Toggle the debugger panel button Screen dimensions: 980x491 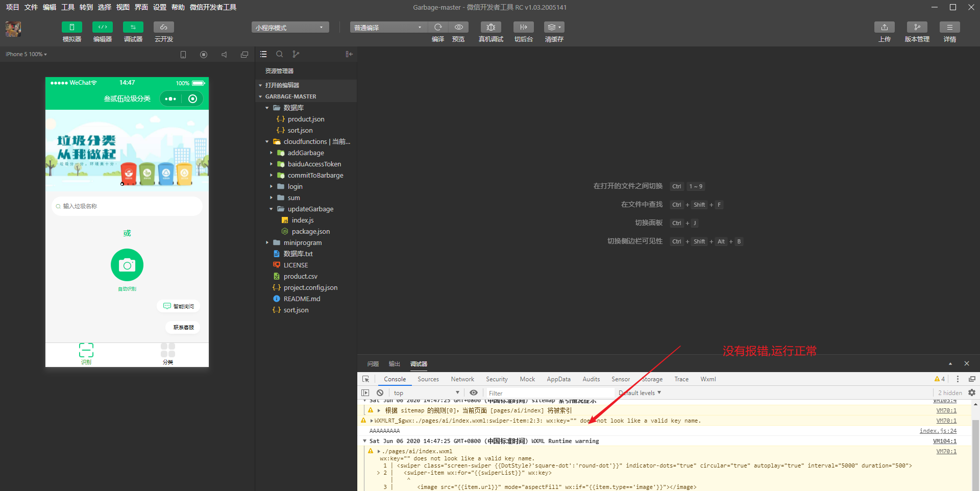click(x=133, y=27)
